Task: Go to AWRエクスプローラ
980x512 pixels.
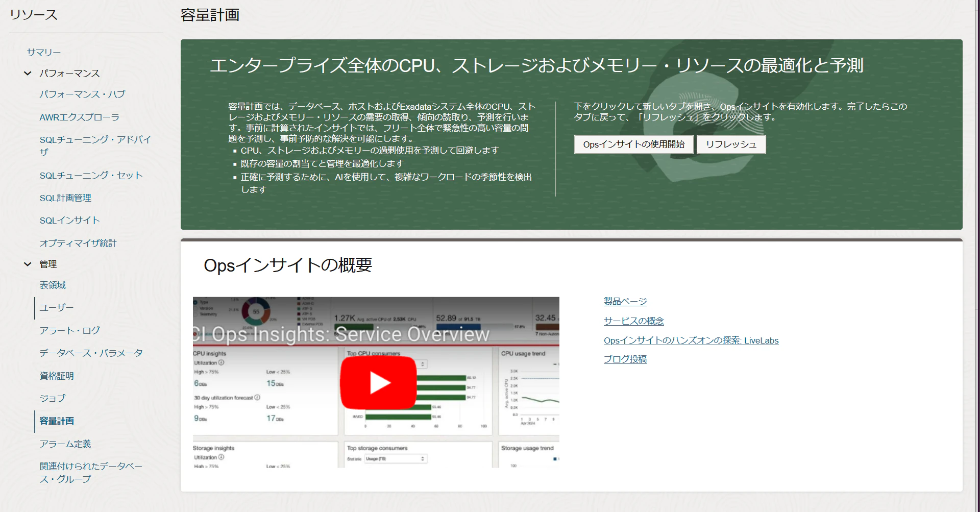Action: tap(80, 117)
